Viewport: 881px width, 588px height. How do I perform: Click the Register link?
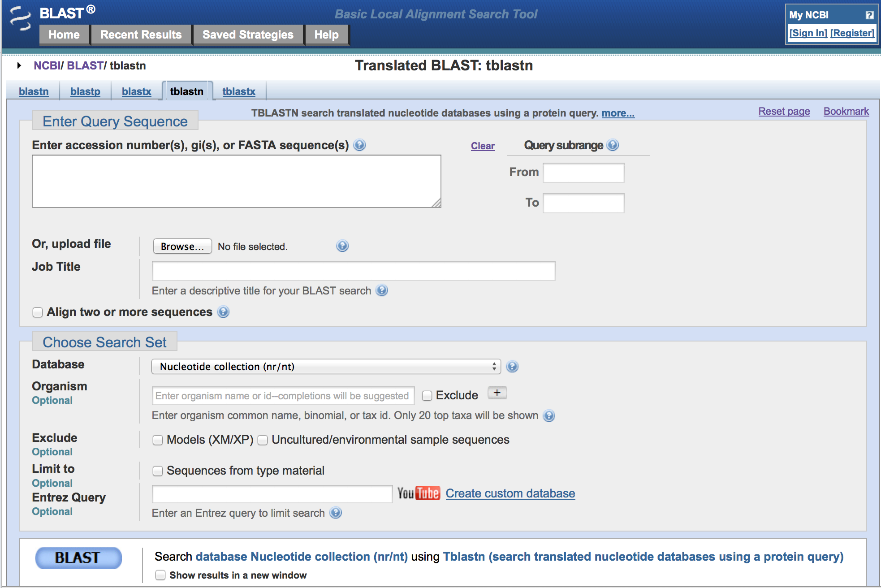pyautogui.click(x=852, y=33)
